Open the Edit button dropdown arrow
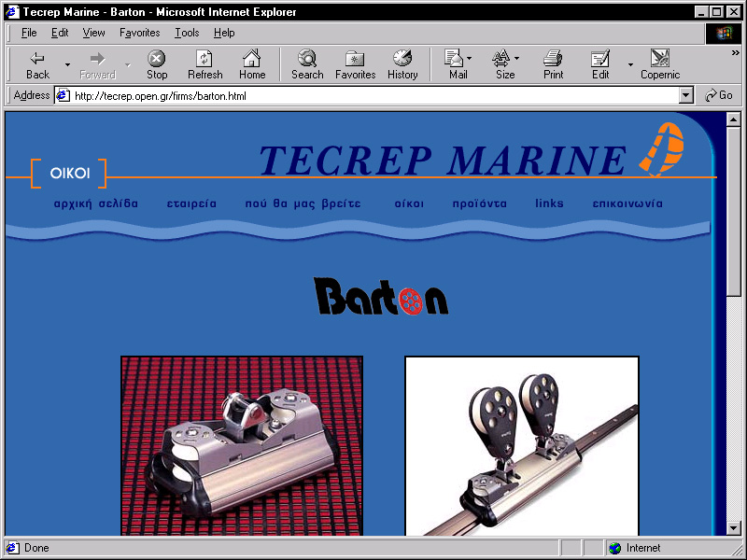This screenshot has width=747, height=560. [630, 64]
